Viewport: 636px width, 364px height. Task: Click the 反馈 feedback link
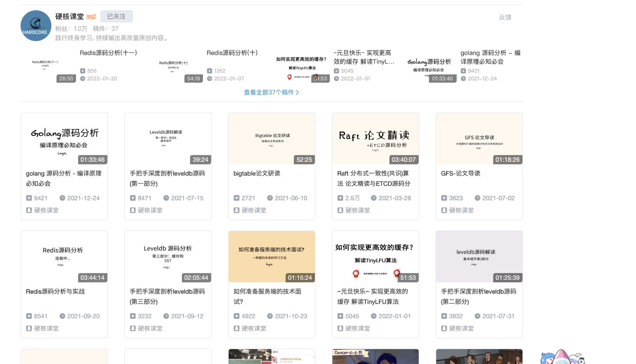click(x=505, y=17)
